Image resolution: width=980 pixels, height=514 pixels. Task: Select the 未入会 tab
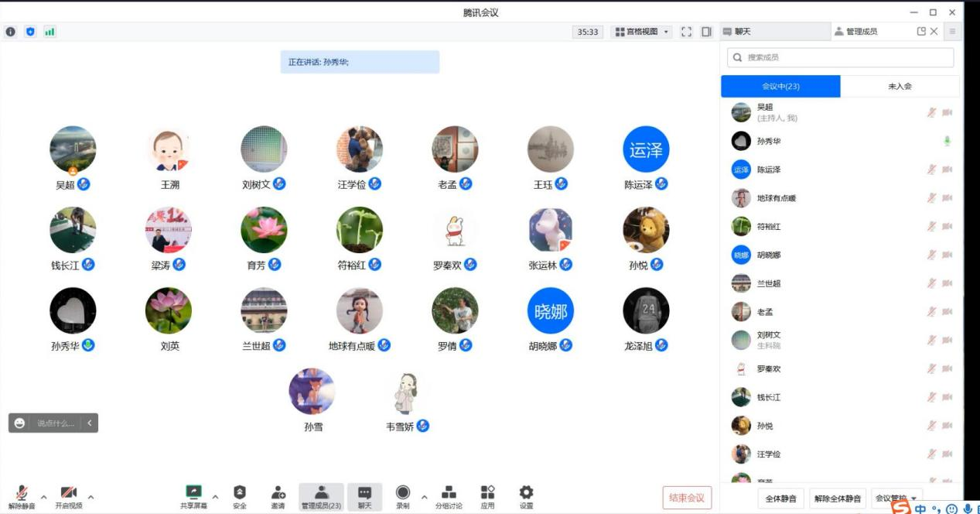(900, 86)
